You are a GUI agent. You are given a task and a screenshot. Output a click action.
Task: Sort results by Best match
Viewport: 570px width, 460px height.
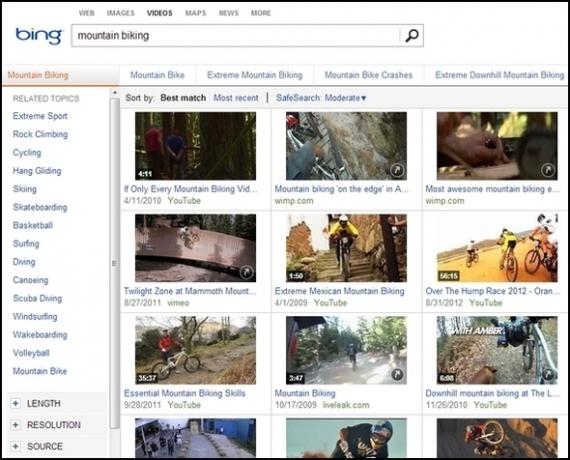point(183,98)
